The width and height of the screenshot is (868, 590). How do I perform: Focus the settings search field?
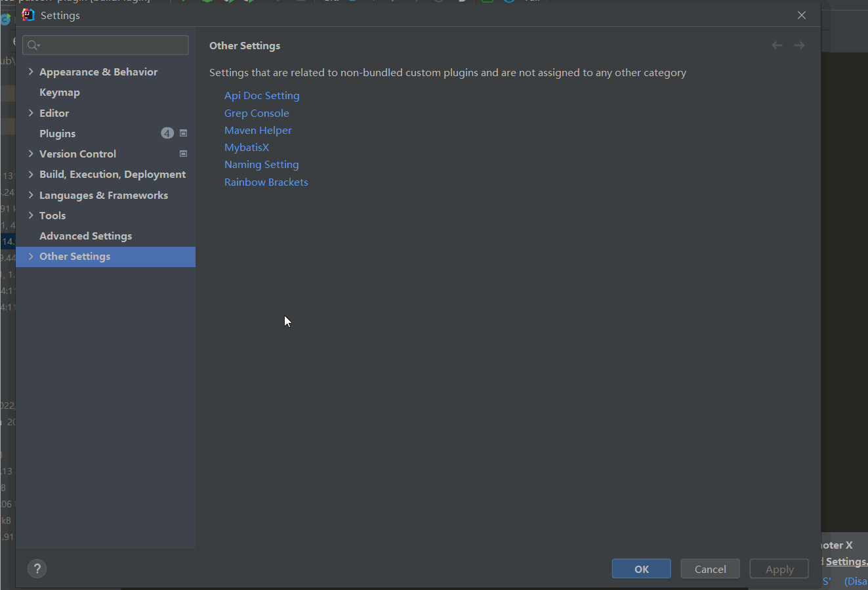(106, 45)
